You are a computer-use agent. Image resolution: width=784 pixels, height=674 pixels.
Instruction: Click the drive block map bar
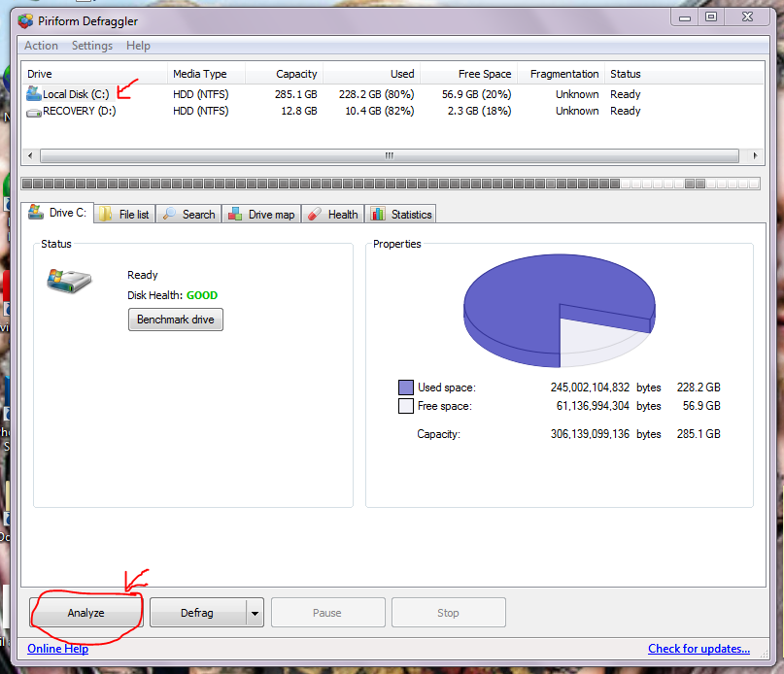[391, 184]
